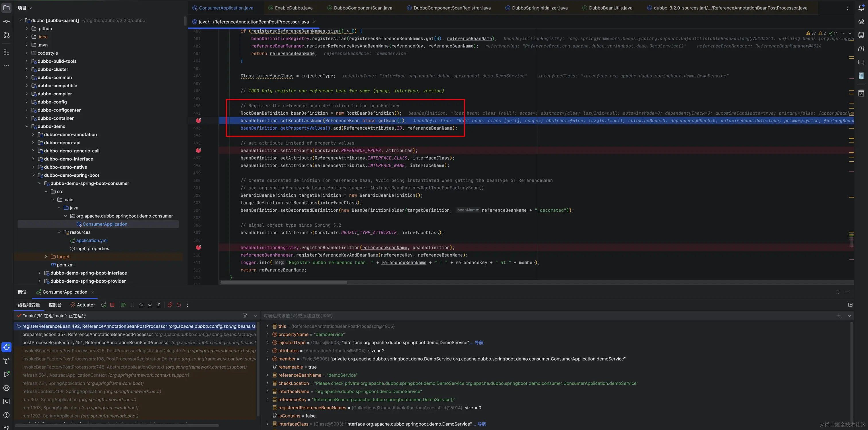Screen dimensions: 868x430
Task: Switch to 控制台 console tab
Action: (x=55, y=305)
